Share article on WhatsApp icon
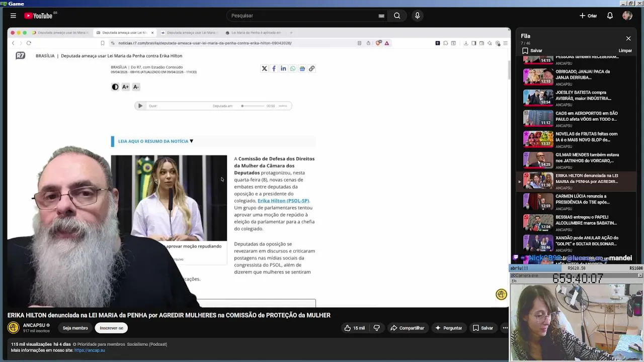Image resolution: width=644 pixels, height=362 pixels. coord(293,68)
